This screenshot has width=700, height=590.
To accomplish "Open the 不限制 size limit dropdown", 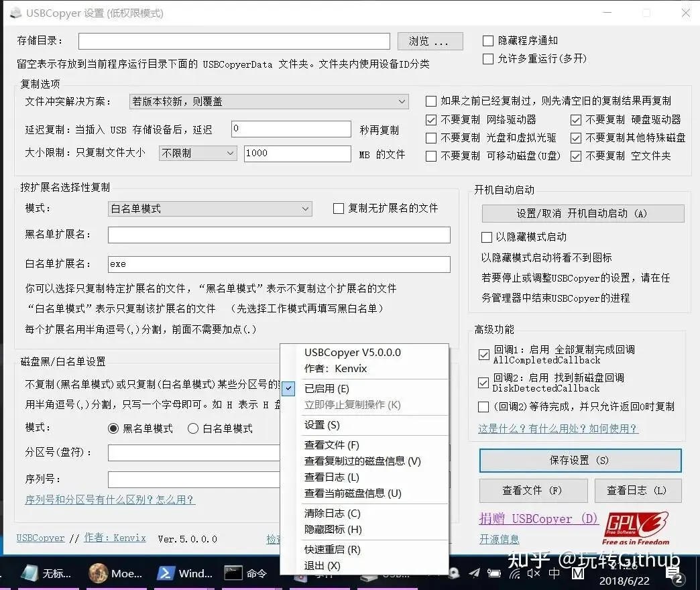I will point(198,154).
